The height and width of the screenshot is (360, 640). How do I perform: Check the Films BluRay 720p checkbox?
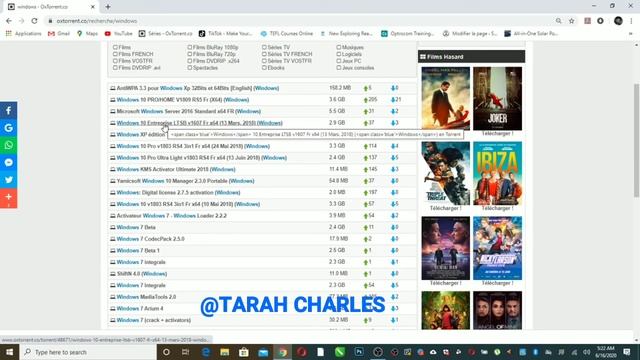click(x=189, y=54)
